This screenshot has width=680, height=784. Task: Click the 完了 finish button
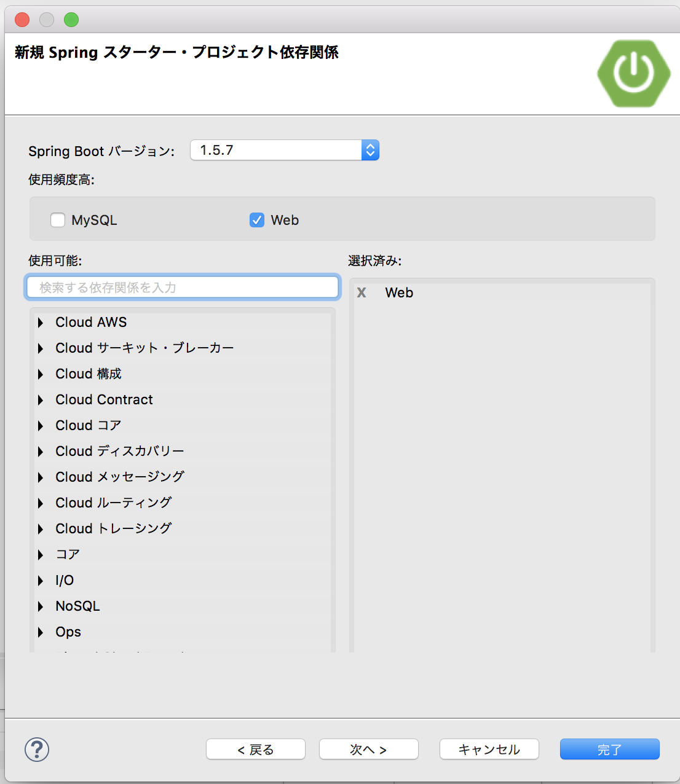(x=610, y=749)
